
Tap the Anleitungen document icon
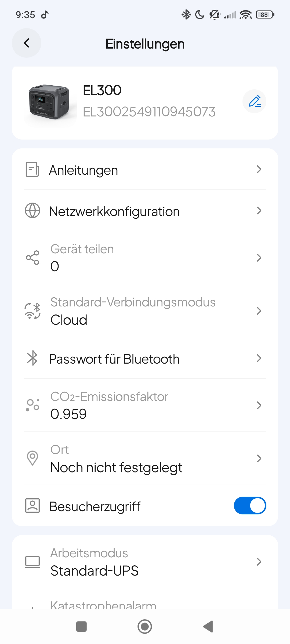(x=32, y=170)
